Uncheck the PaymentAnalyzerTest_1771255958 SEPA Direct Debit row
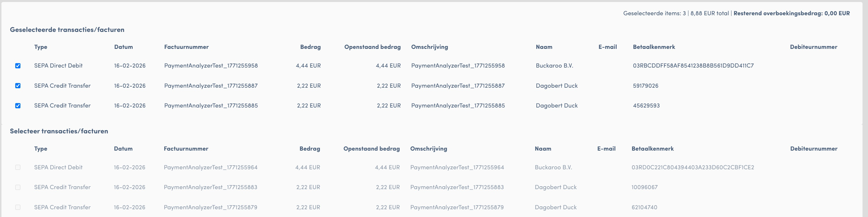Image resolution: width=868 pixels, height=217 pixels. click(x=18, y=66)
